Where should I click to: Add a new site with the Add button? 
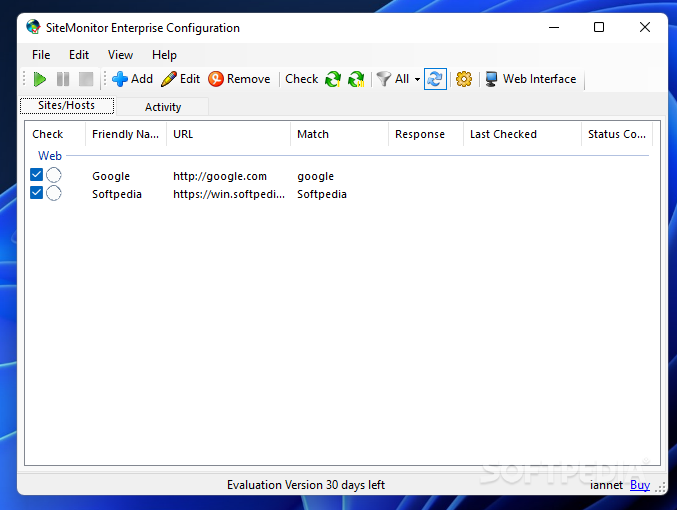tap(132, 79)
